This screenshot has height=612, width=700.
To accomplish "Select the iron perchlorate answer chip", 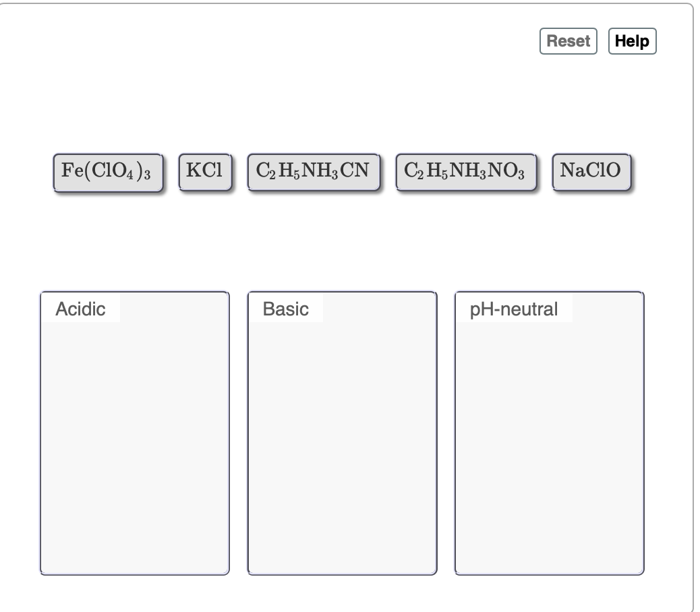I will point(108,172).
